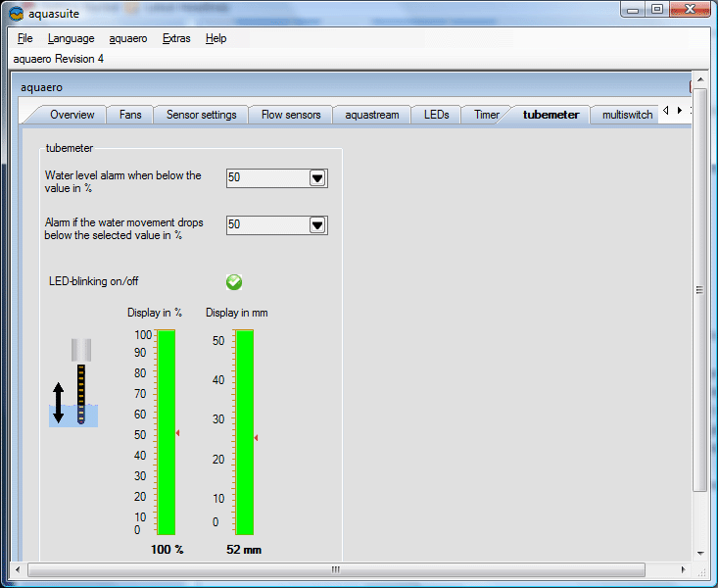Select the tubemeter tab
Viewport: 718px width, 588px height.
pos(550,115)
